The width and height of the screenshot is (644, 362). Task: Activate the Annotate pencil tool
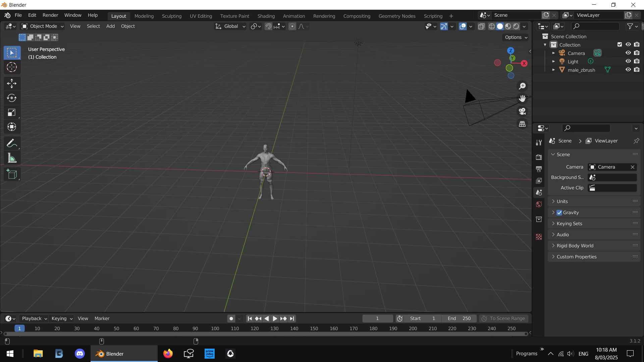click(12, 143)
